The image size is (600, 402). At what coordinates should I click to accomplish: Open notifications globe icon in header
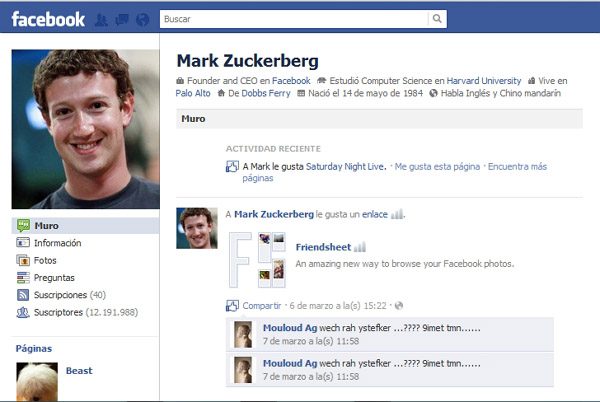tap(142, 20)
